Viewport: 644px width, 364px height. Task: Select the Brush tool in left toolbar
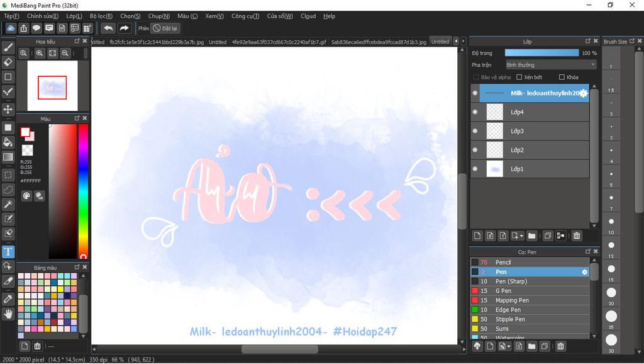point(8,48)
